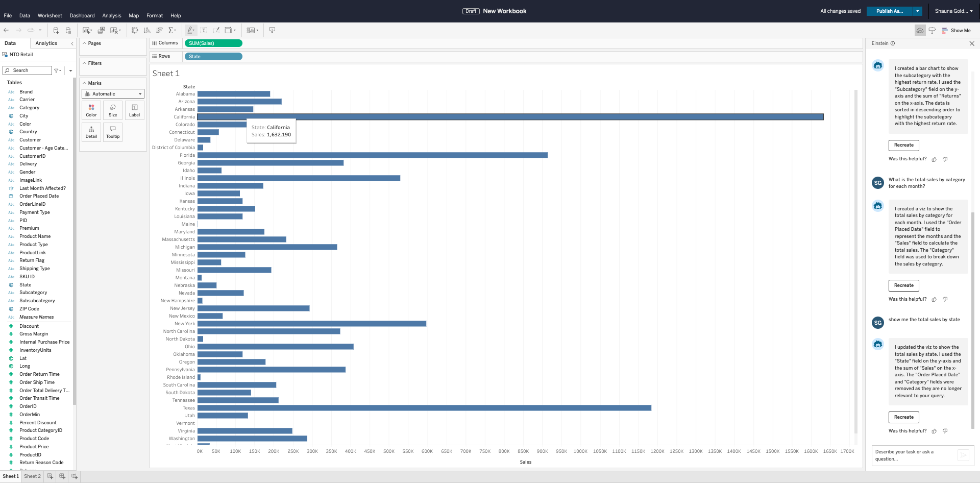Open the Analysis menu
Image resolution: width=980 pixels, height=483 pixels.
click(x=111, y=16)
